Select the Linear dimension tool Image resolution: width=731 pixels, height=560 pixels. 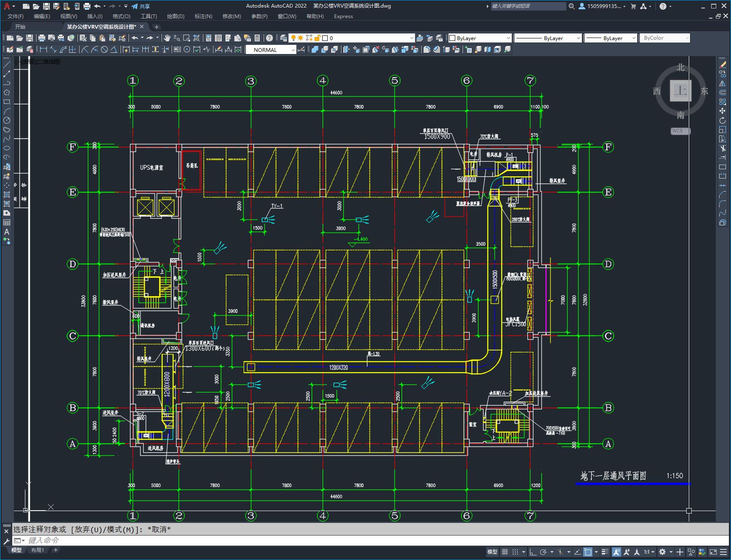point(43,50)
